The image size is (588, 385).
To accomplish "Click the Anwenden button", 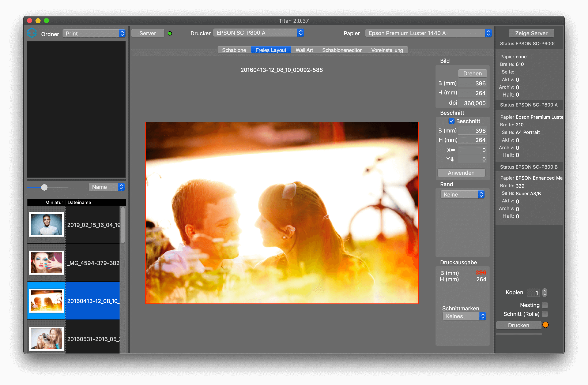I will point(461,173).
